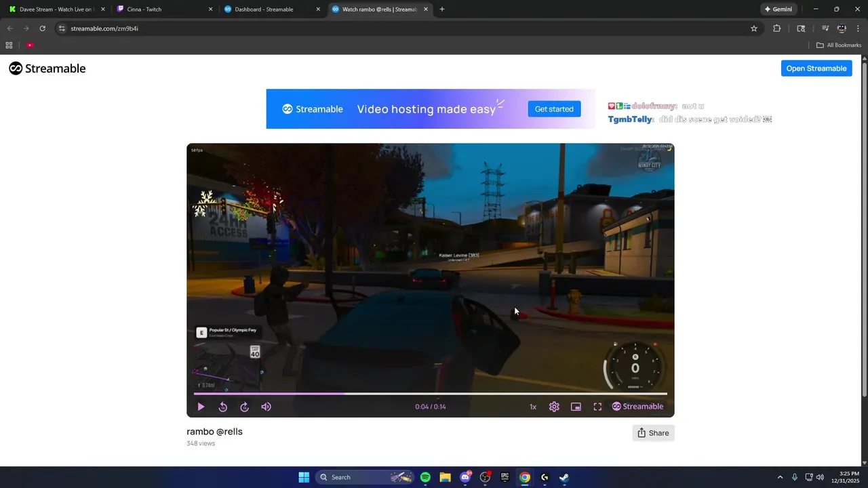
Task: Close the Cinna - Twitch tab
Action: click(210, 9)
